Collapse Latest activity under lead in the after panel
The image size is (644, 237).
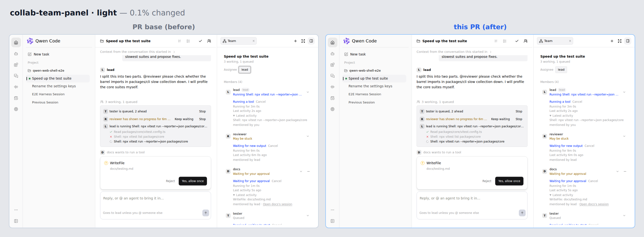(x=561, y=116)
